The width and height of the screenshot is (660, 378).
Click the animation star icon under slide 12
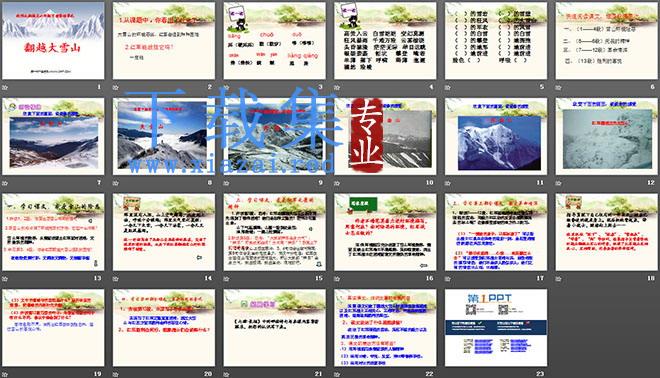click(559, 183)
